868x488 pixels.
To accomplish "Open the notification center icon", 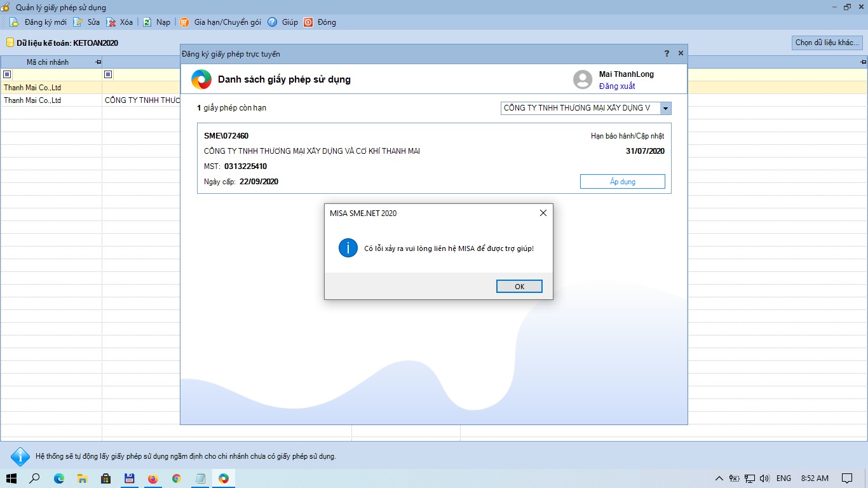I will 847,478.
